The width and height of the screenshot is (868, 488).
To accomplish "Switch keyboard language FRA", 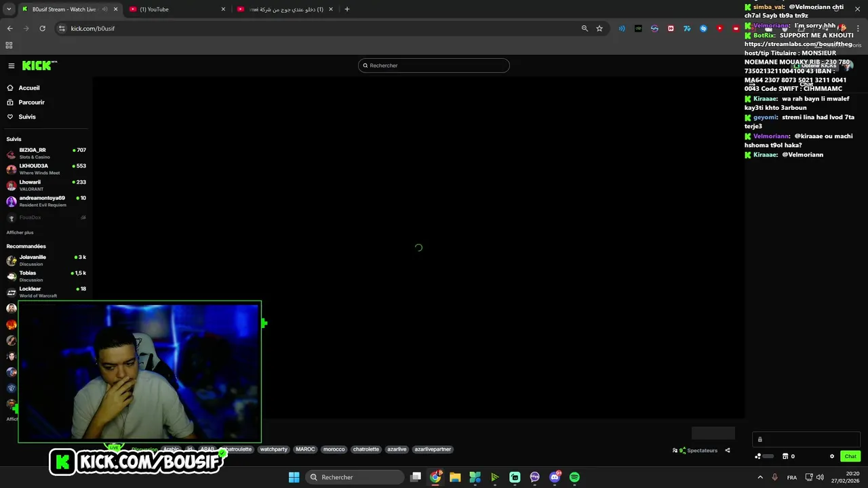I will pyautogui.click(x=792, y=477).
